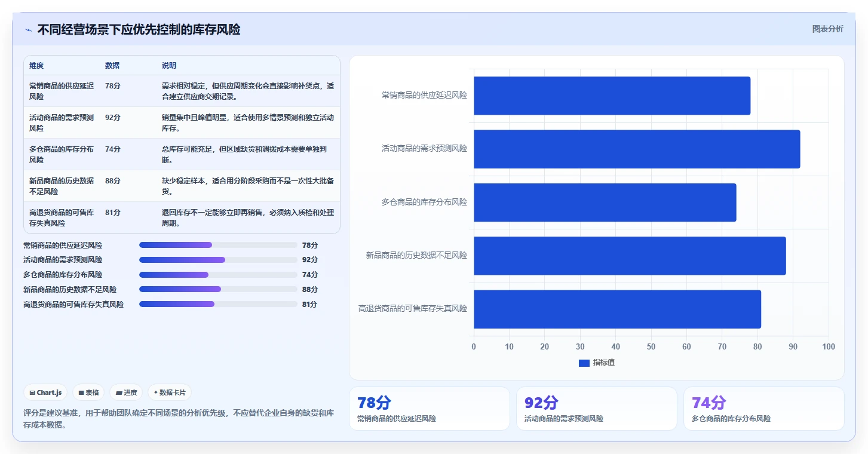Click progress bar for 新品商品的历史数据不足风险
Image resolution: width=868 pixels, height=454 pixels.
click(218, 289)
